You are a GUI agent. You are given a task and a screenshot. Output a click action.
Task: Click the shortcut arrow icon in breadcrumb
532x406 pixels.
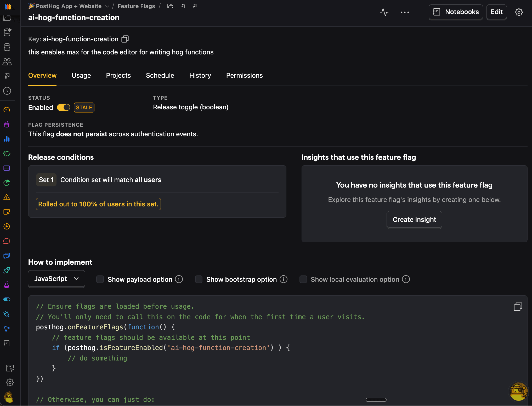(x=195, y=6)
